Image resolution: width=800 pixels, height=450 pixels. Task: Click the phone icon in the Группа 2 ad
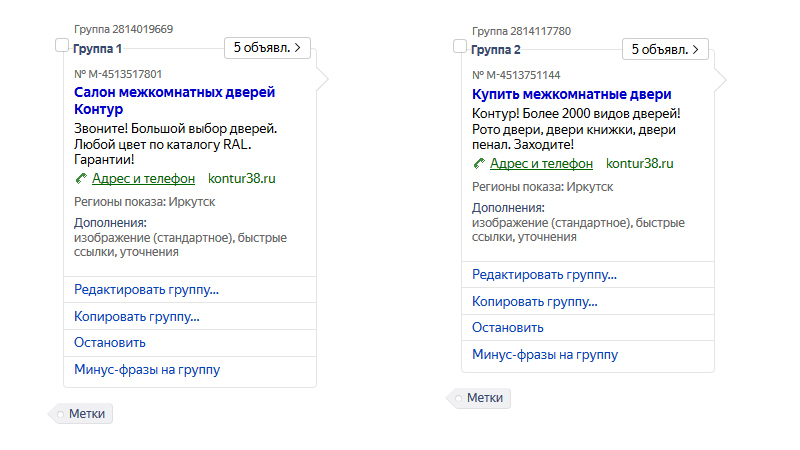coord(479,164)
